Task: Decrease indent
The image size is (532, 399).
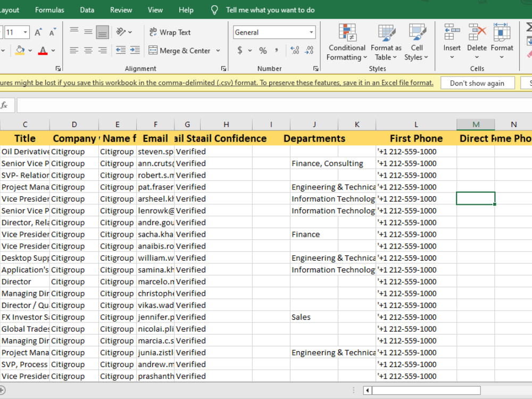Action: pyautogui.click(x=121, y=50)
